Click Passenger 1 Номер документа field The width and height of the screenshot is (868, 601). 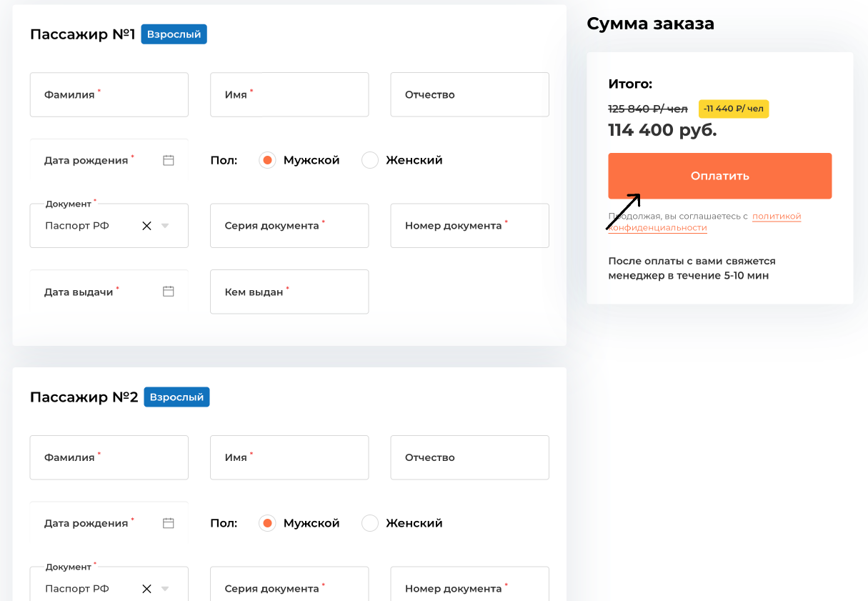point(469,226)
